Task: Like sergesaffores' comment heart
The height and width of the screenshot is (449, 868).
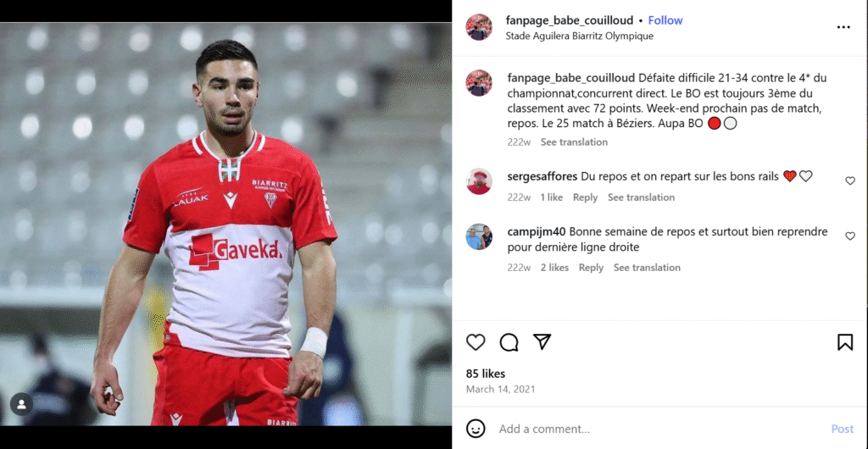Action: (850, 180)
